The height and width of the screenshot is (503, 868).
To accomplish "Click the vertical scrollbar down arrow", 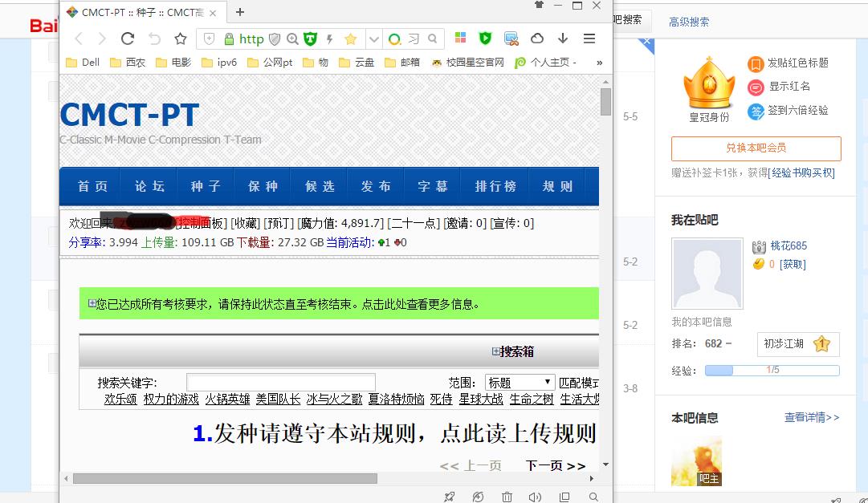I will pyautogui.click(x=605, y=464).
